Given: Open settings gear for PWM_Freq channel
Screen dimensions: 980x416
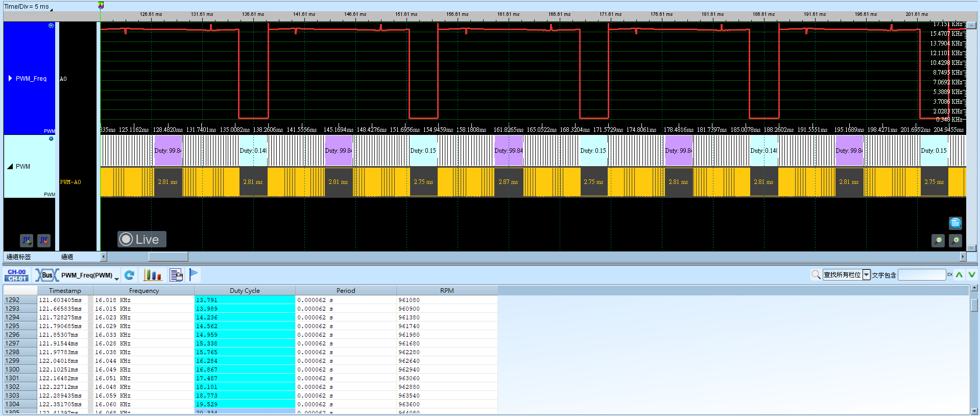Looking at the screenshot, I should [51, 26].
